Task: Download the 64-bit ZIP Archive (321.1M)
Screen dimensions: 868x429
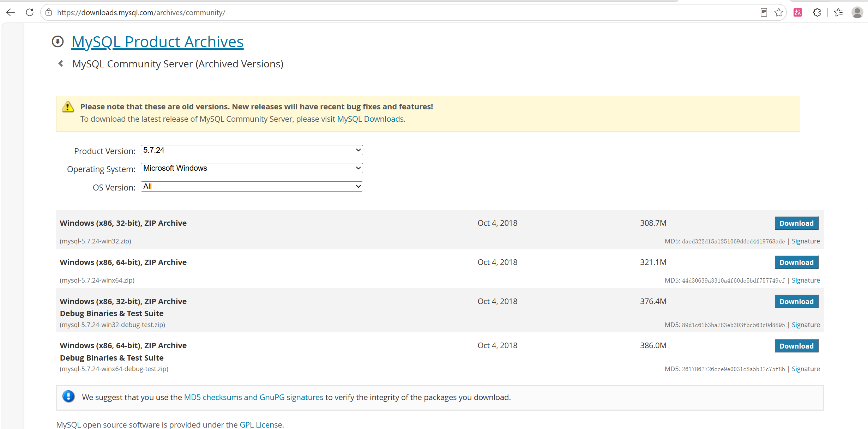Action: coord(797,262)
